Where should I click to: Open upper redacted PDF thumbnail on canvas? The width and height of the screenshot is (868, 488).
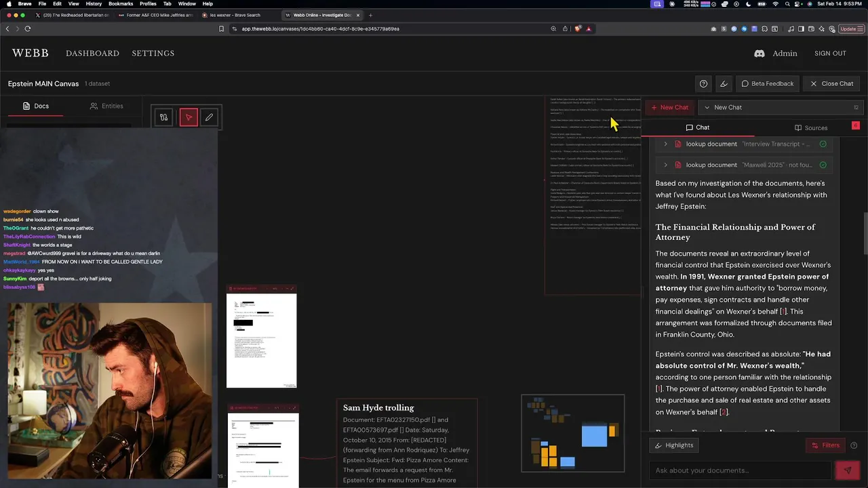click(262, 337)
